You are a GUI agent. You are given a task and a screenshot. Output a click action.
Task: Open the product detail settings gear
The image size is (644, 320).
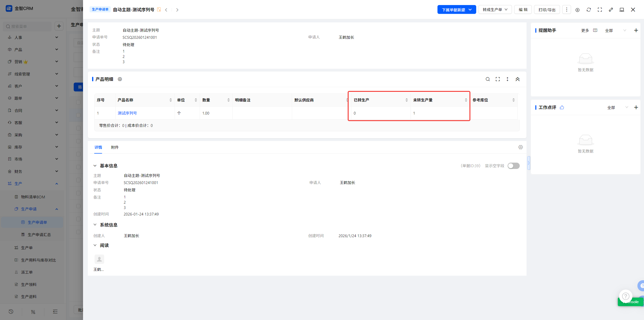(120, 79)
